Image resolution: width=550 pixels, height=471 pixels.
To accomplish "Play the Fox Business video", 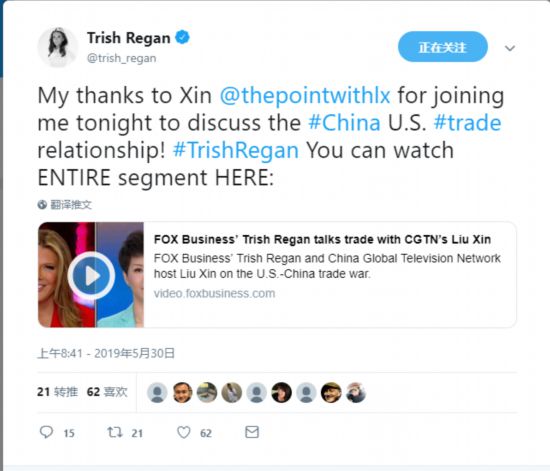I will click(91, 275).
